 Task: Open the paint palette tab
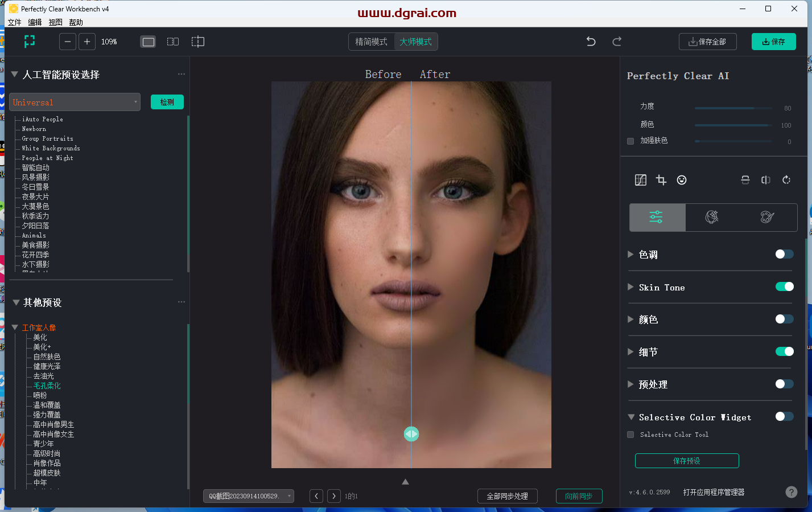pyautogui.click(x=767, y=217)
